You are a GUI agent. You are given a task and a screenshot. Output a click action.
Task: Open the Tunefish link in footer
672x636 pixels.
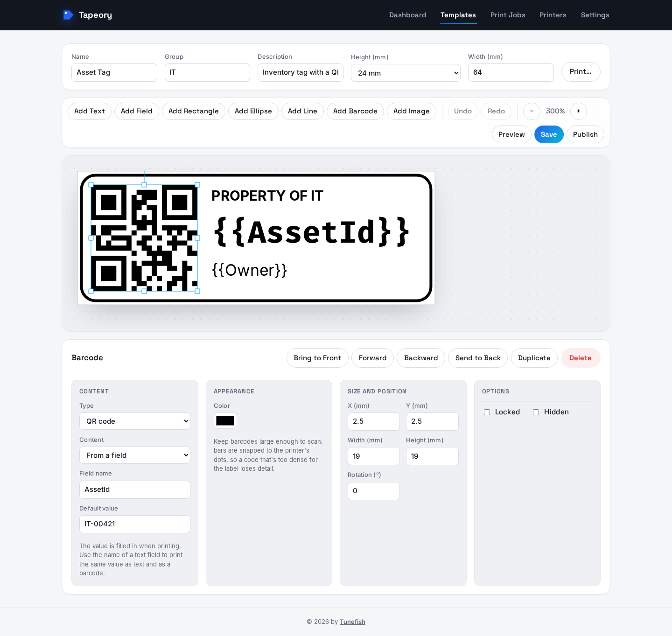[352, 622]
